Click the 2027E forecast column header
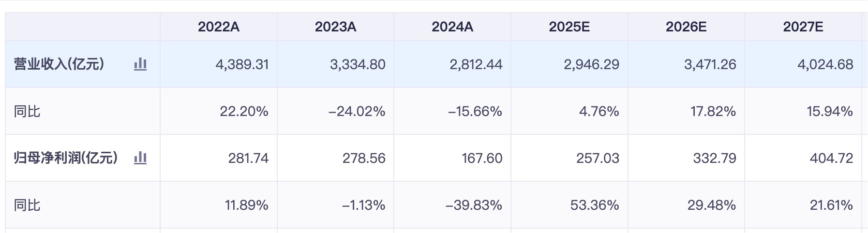The image size is (868, 233). [x=803, y=27]
